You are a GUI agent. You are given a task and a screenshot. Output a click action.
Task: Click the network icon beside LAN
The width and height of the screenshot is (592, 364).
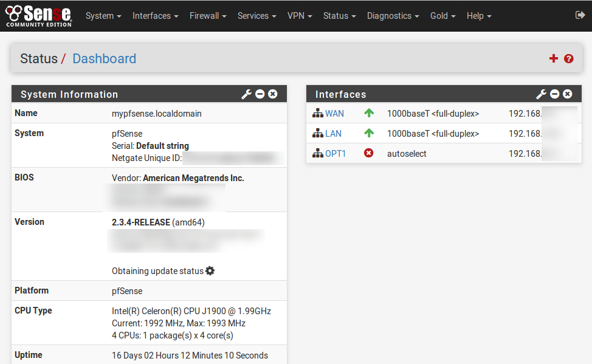tap(318, 133)
